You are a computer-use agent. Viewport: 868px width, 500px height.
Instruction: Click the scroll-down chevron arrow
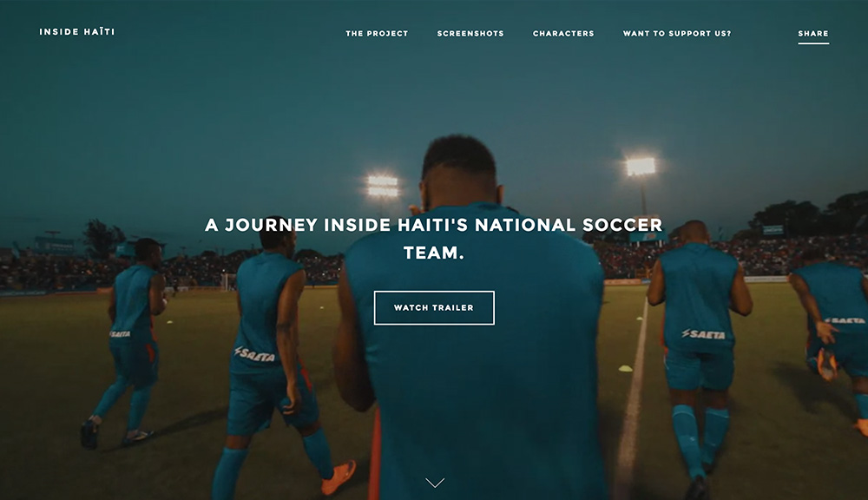point(435,483)
